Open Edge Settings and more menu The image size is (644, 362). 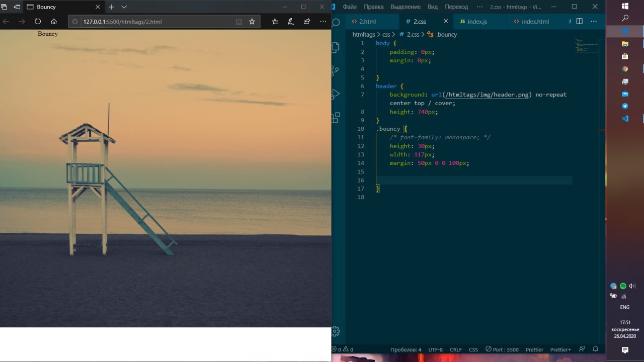(323, 22)
